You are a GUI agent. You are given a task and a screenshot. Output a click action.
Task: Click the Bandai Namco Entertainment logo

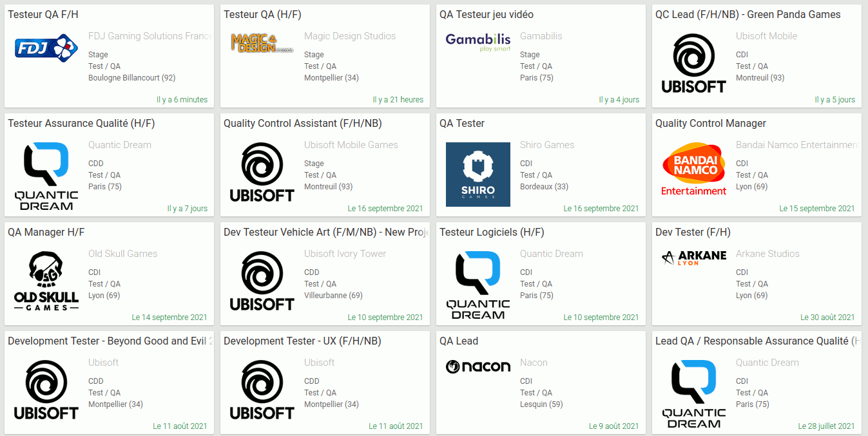pos(694,169)
